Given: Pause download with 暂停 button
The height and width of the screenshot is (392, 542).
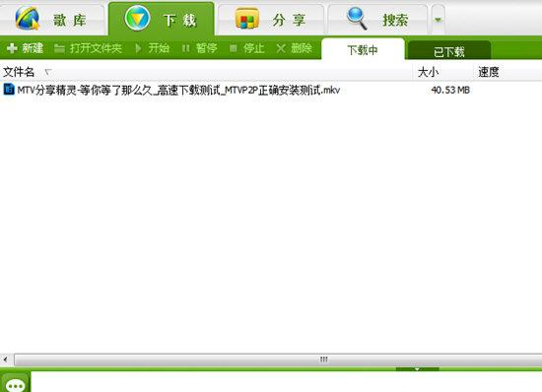Looking at the screenshot, I should (199, 48).
